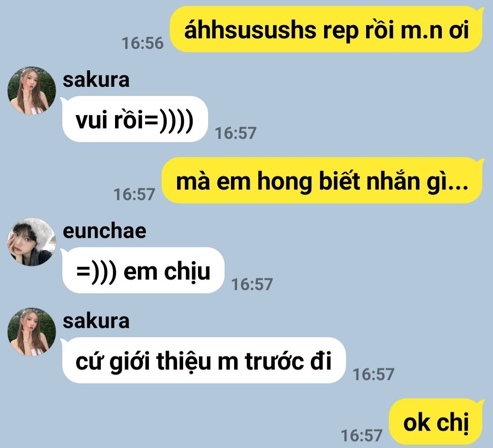Click the timestamp after "cứ giới thiệu" message
The width and height of the screenshot is (493, 448).
click(x=373, y=374)
